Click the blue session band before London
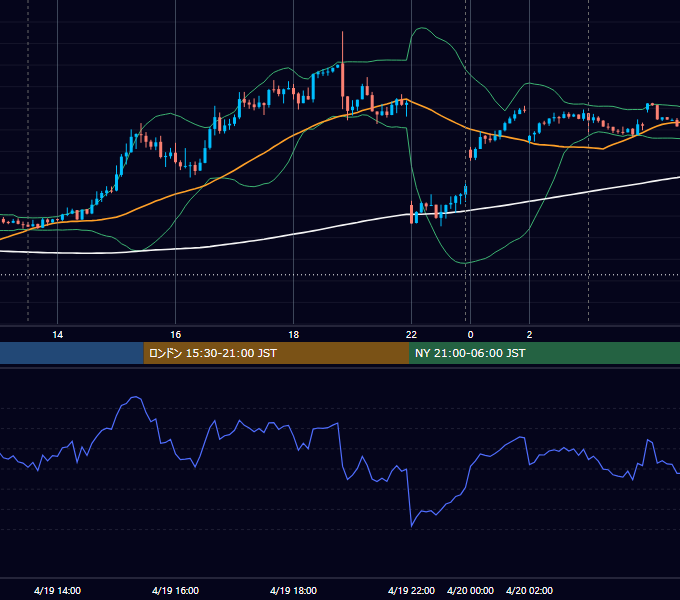The height and width of the screenshot is (600, 680). 72,353
